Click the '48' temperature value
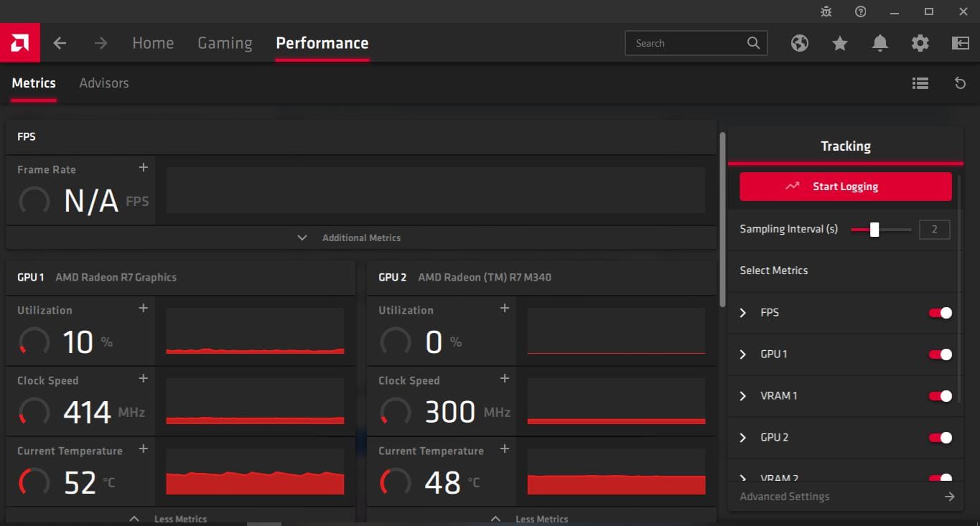Image resolution: width=980 pixels, height=526 pixels. click(442, 482)
